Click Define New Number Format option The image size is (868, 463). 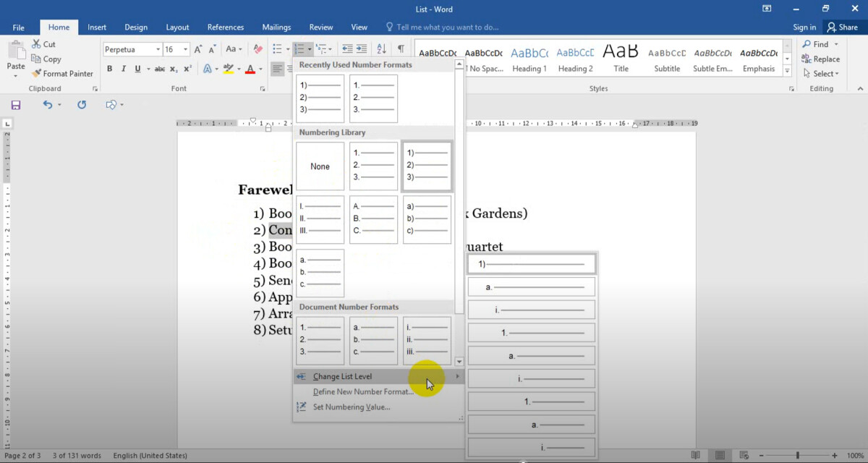(x=363, y=391)
